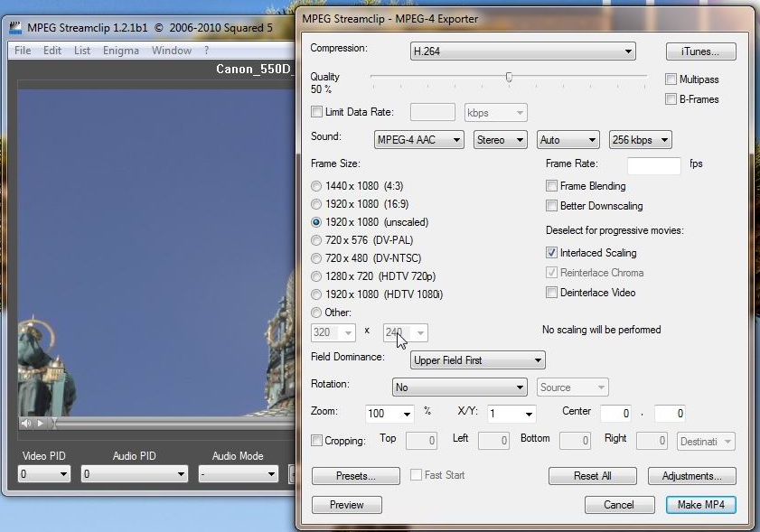This screenshot has height=532, width=760.
Task: Click the Right cropping field
Action: (652, 441)
